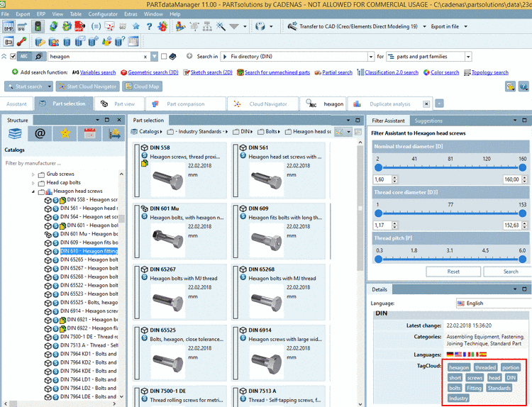Click the Reset button in Filter Assistant

[x=453, y=272]
